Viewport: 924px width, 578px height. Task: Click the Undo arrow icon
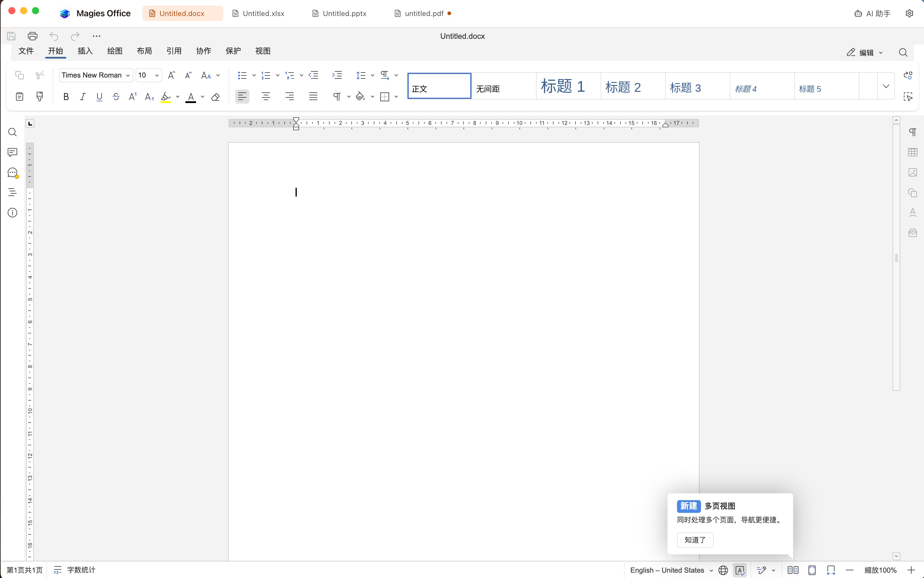click(x=54, y=36)
